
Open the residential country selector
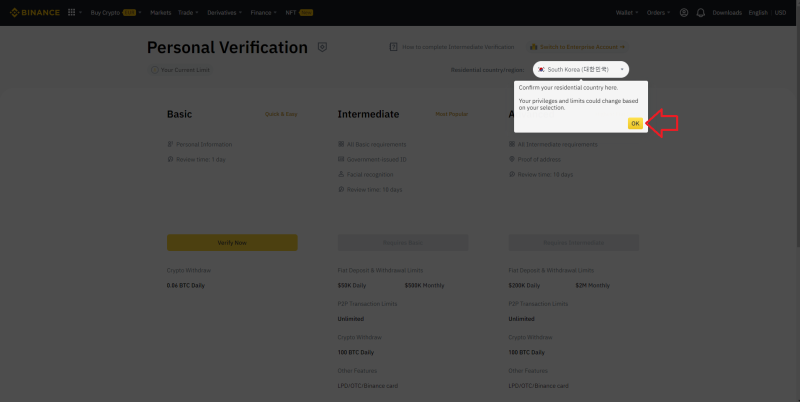(581, 69)
